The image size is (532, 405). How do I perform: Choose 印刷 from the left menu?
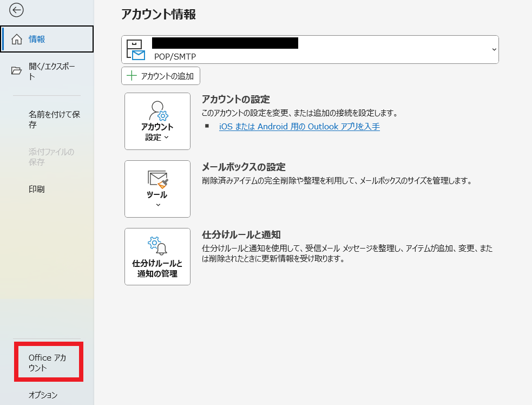36,189
